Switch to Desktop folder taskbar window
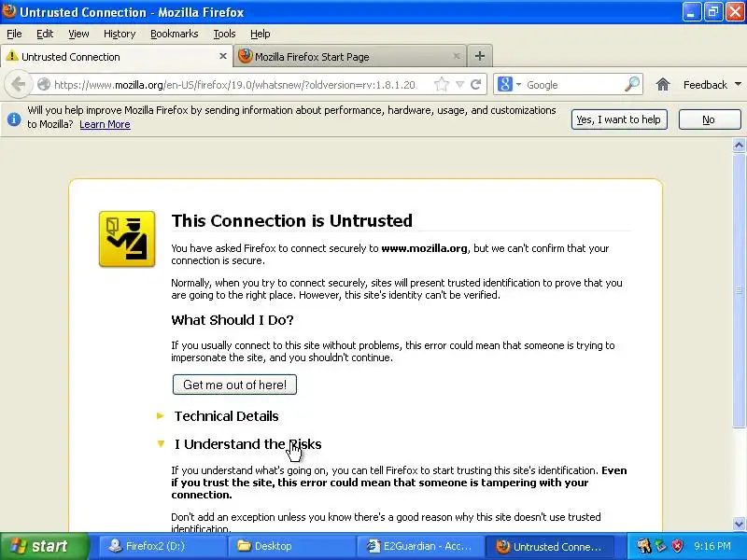This screenshot has width=747, height=560. [x=291, y=546]
